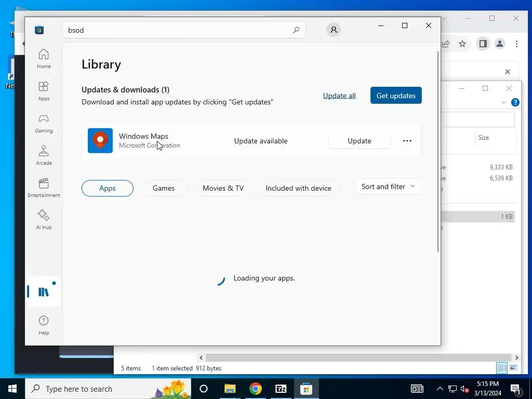Click Microsoft Store logo icon
Screen dimensions: 532x399
pos(39,30)
